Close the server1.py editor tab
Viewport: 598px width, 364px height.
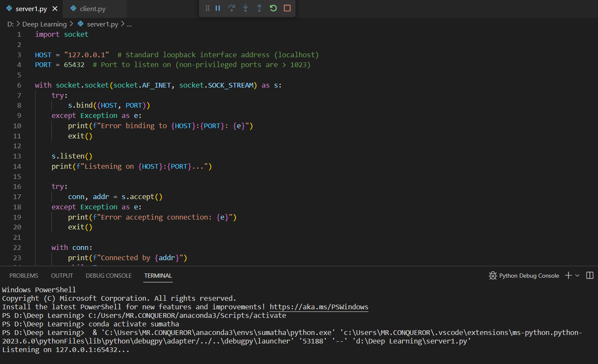55,9
